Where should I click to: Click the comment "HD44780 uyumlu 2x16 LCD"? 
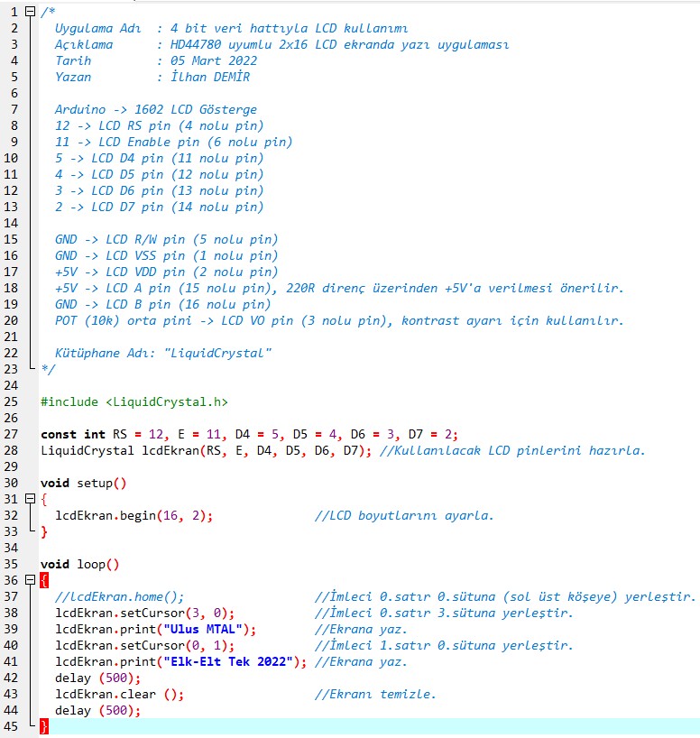pyautogui.click(x=253, y=44)
